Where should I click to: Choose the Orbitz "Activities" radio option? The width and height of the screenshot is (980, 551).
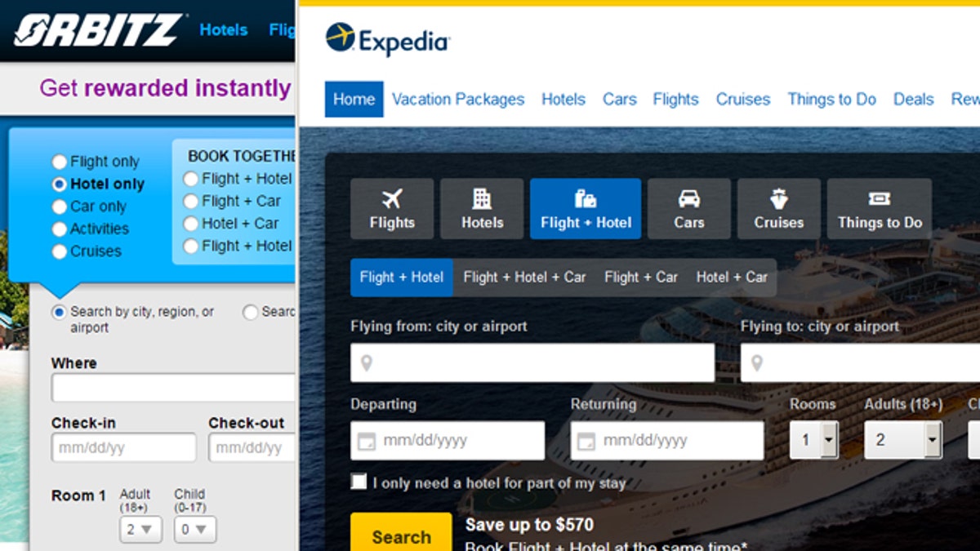[x=60, y=229]
